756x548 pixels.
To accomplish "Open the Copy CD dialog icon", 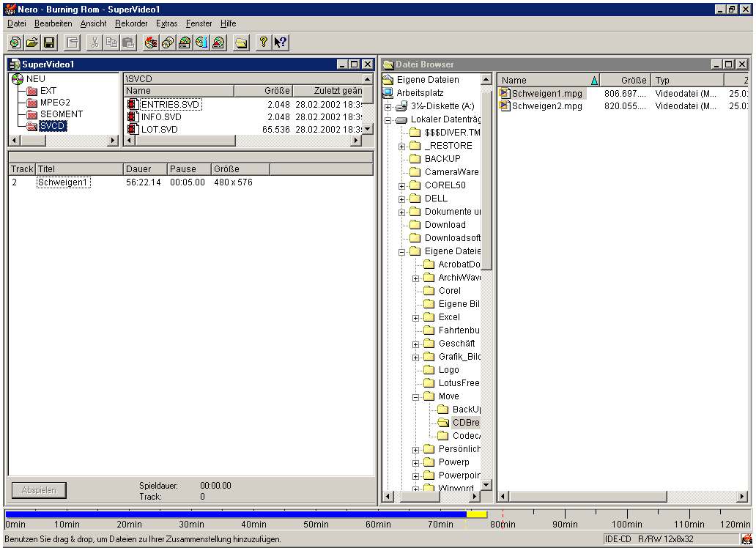I will point(168,43).
